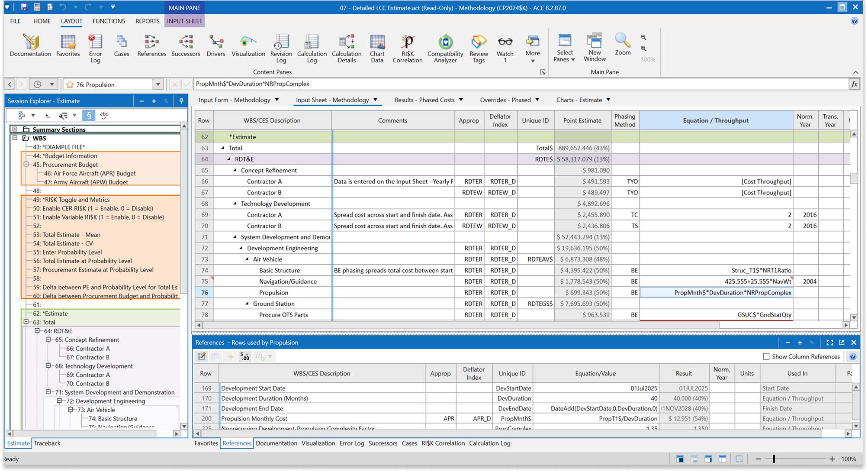Collapse the RDT&E row in the input sheet
868x472 pixels.
point(229,159)
